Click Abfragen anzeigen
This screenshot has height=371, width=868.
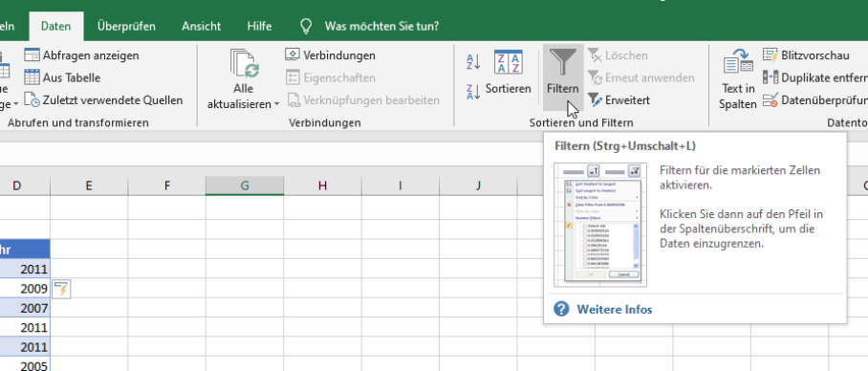[x=81, y=55]
